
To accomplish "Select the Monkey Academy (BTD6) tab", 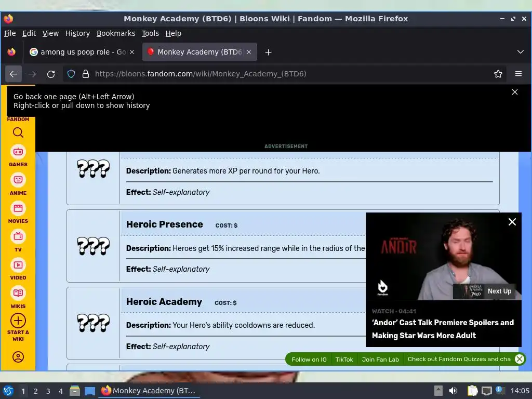I will point(199,52).
